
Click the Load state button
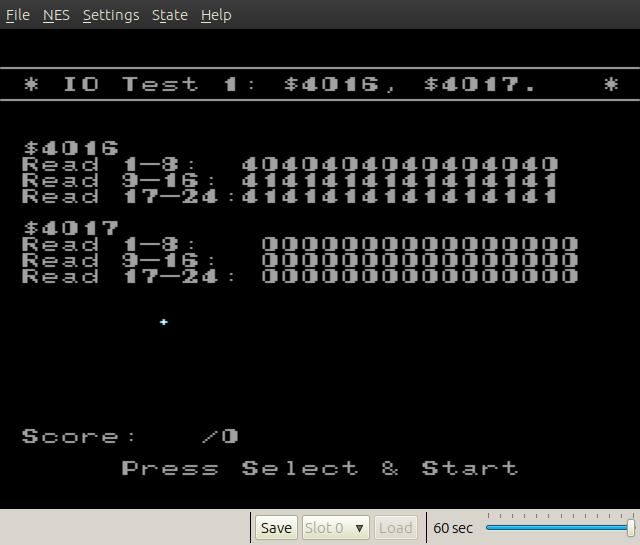click(395, 528)
